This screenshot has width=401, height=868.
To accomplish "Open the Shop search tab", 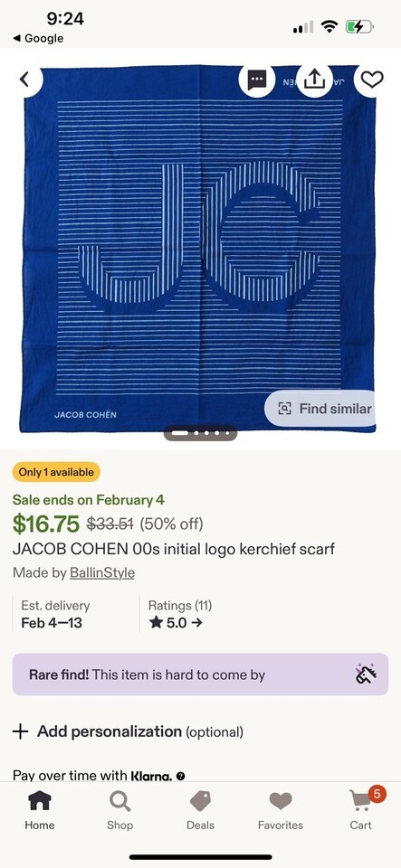I will pyautogui.click(x=119, y=810).
